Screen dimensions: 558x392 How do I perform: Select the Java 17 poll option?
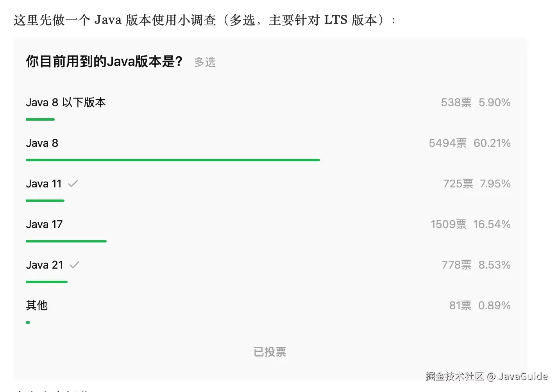tap(44, 225)
